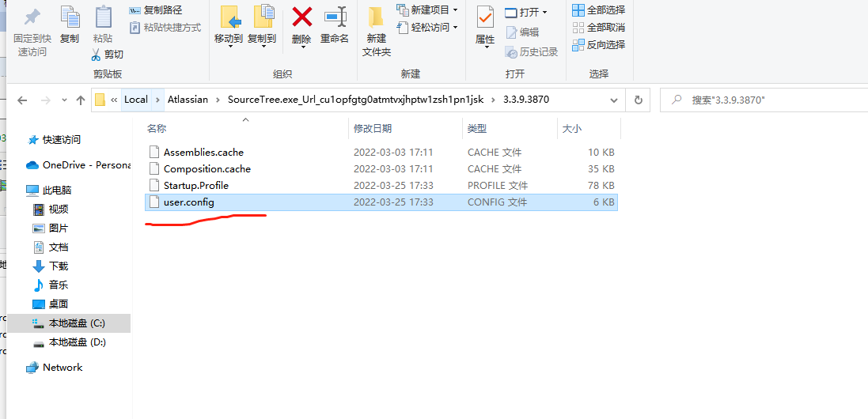Click Invert selection (反向选择)

click(599, 45)
